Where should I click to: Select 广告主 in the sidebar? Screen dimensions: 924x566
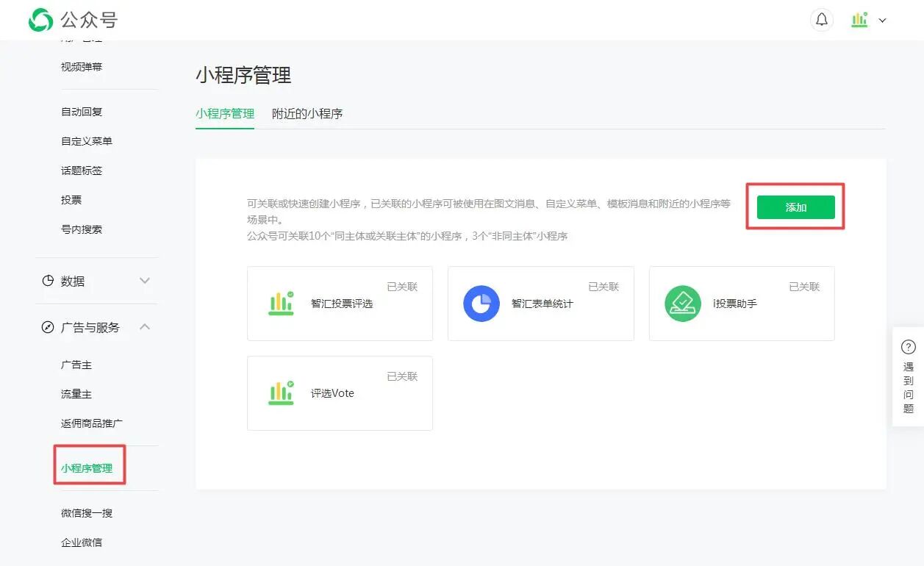point(76,365)
